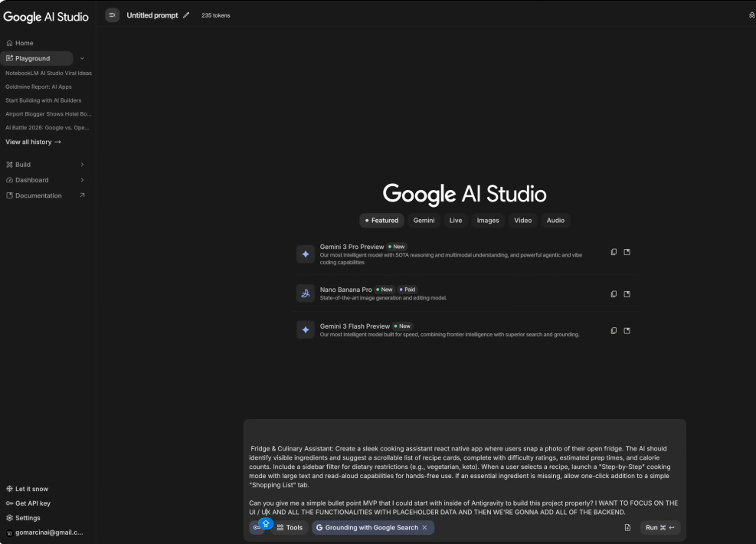
Task: Open the Tools menu button
Action: (290, 528)
